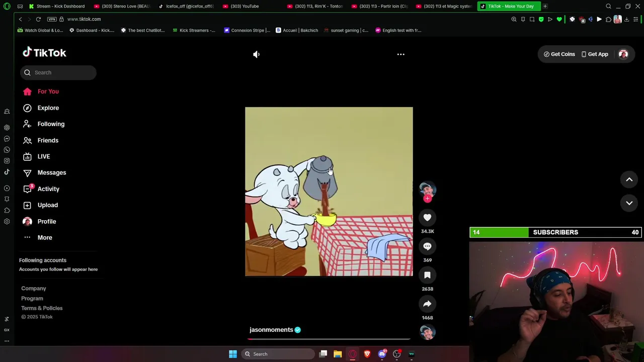Expand the Terms & Policies footer section
The width and height of the screenshot is (644, 362).
coord(42,308)
